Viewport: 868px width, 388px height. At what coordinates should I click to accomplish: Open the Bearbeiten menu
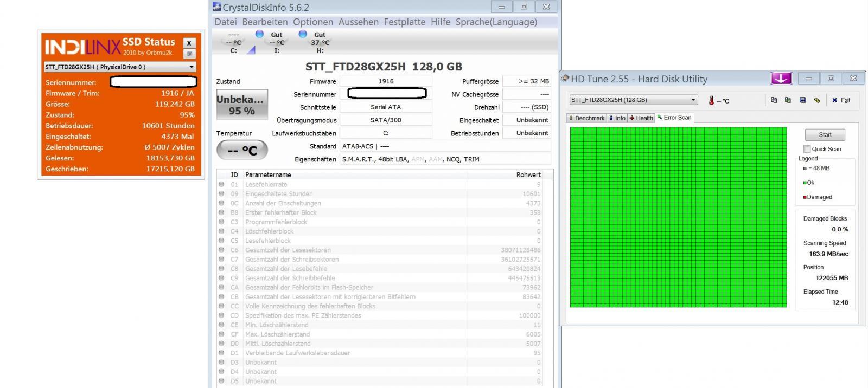pyautogui.click(x=265, y=22)
